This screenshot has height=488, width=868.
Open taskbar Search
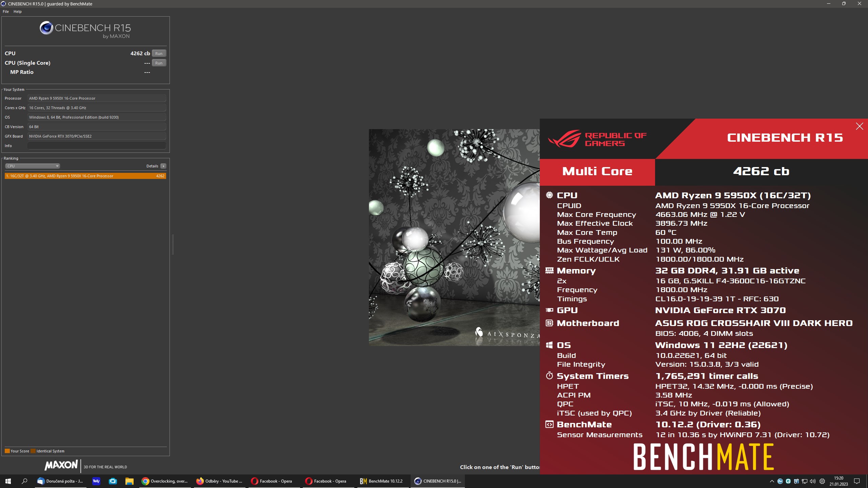point(24,481)
